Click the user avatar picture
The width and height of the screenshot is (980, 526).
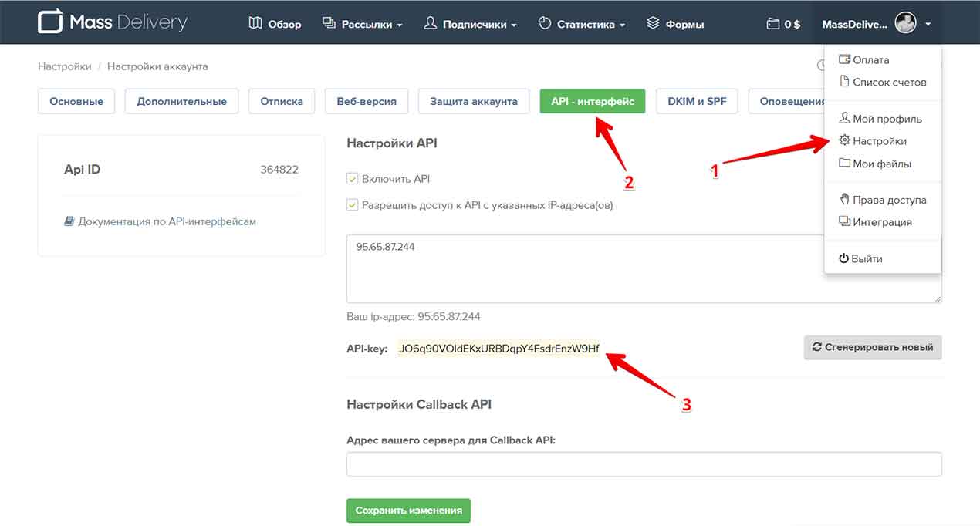pos(905,23)
